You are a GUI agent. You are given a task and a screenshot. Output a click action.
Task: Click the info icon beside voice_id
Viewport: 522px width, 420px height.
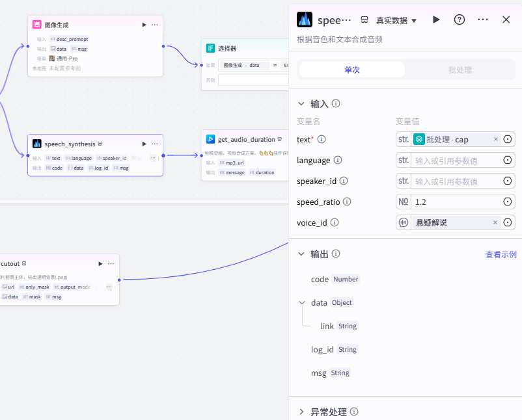335,222
